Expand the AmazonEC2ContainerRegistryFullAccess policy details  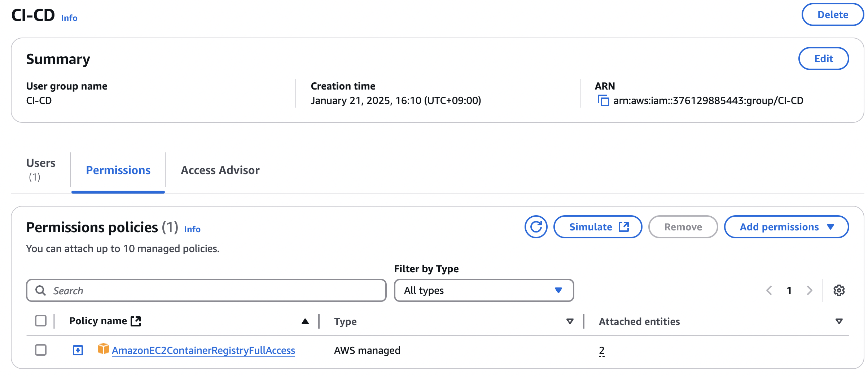tap(78, 350)
